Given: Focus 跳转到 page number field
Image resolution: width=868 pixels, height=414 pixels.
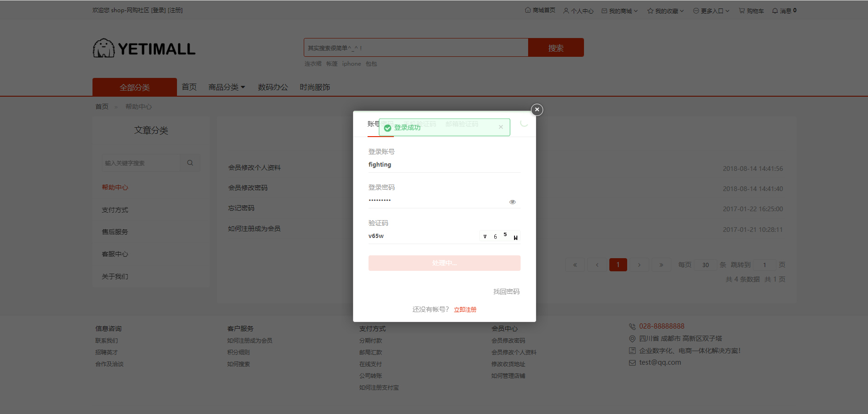Looking at the screenshot, I should (765, 265).
